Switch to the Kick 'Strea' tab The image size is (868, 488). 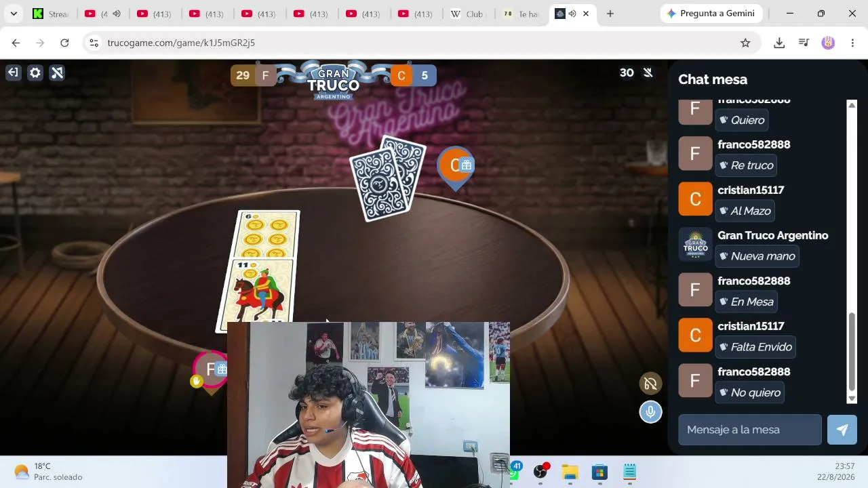[51, 14]
